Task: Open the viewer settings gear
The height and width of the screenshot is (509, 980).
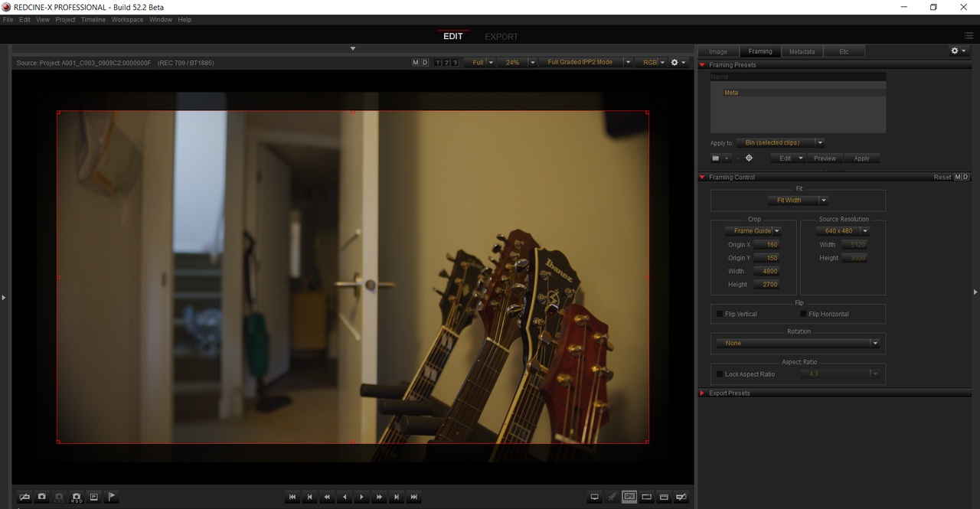Action: coord(678,63)
